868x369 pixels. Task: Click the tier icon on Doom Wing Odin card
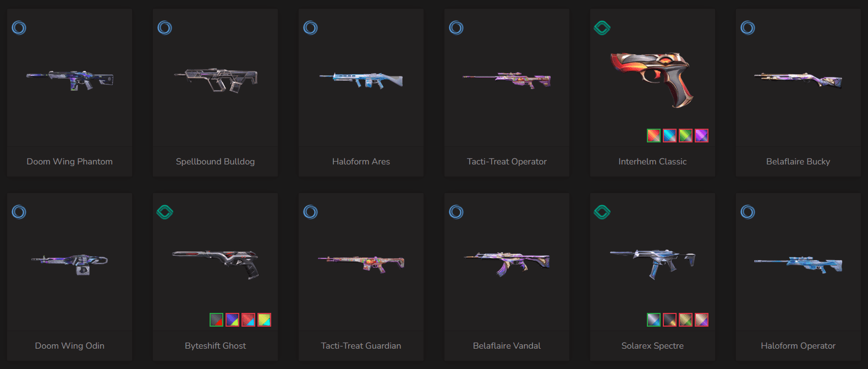point(19,212)
